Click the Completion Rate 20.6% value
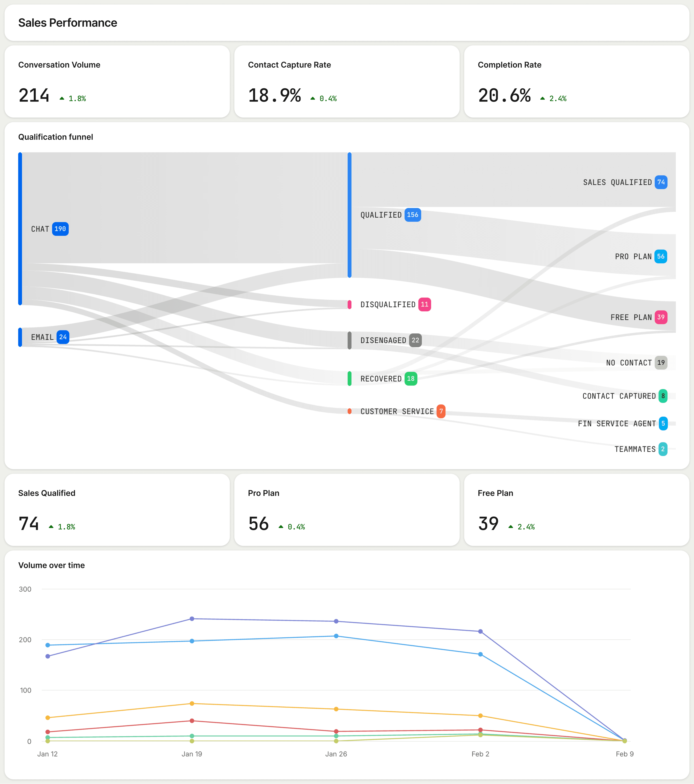 [x=505, y=95]
